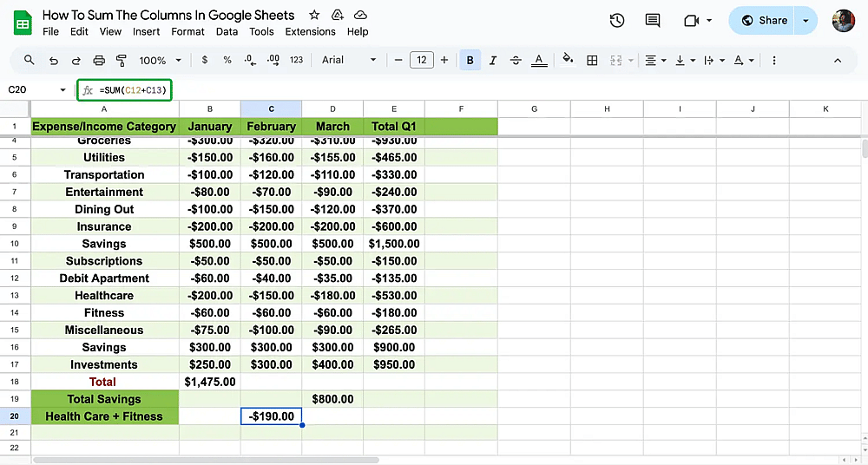Open the Insert menu
868x465 pixels.
[146, 31]
